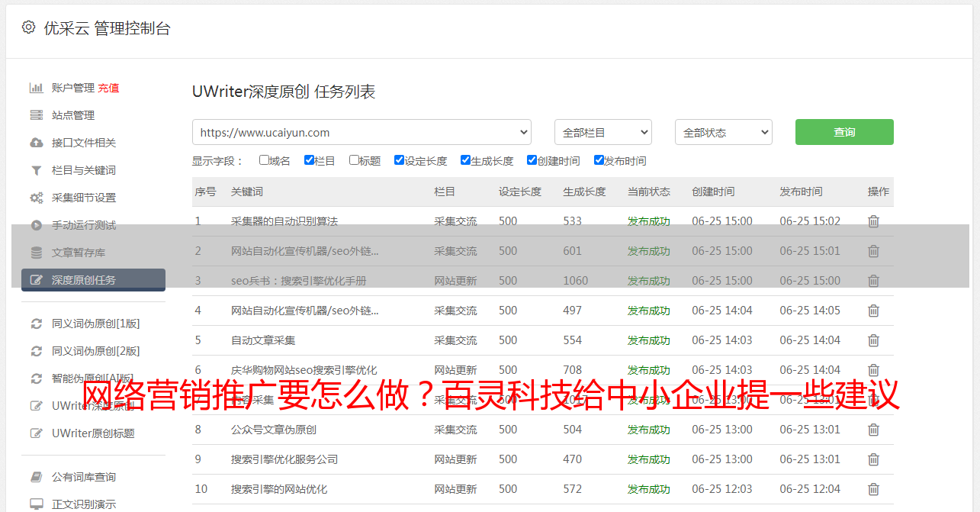This screenshot has height=512, width=980.
Task: Uncheck the 创建时间 field checkbox
Action: [x=532, y=160]
